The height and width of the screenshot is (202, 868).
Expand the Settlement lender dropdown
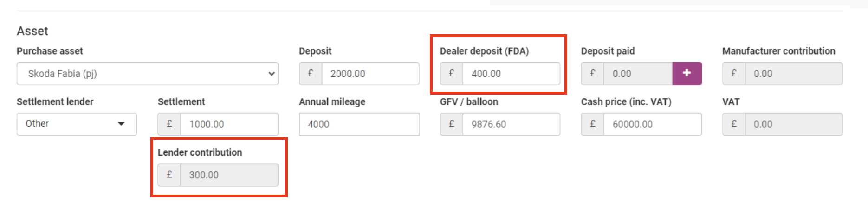77,124
